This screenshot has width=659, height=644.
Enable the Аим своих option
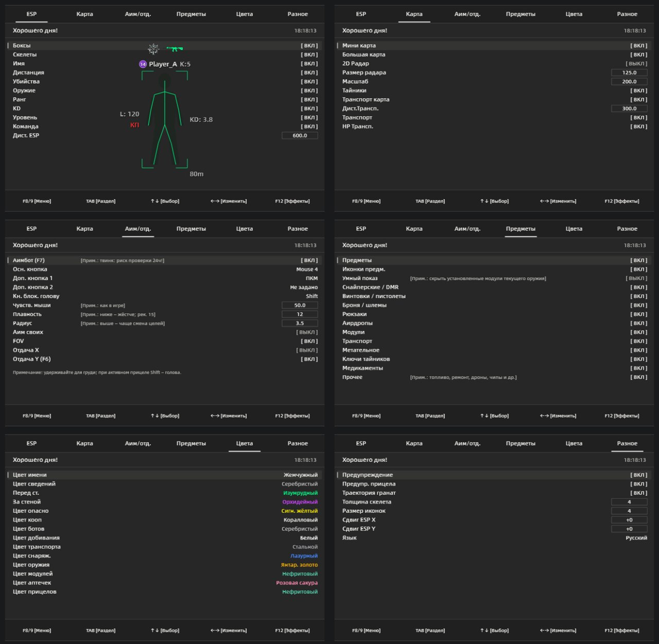[307, 333]
